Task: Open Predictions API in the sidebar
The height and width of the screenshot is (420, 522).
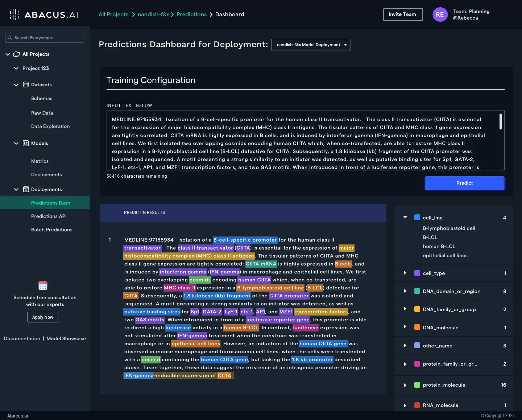Action: 49,216
